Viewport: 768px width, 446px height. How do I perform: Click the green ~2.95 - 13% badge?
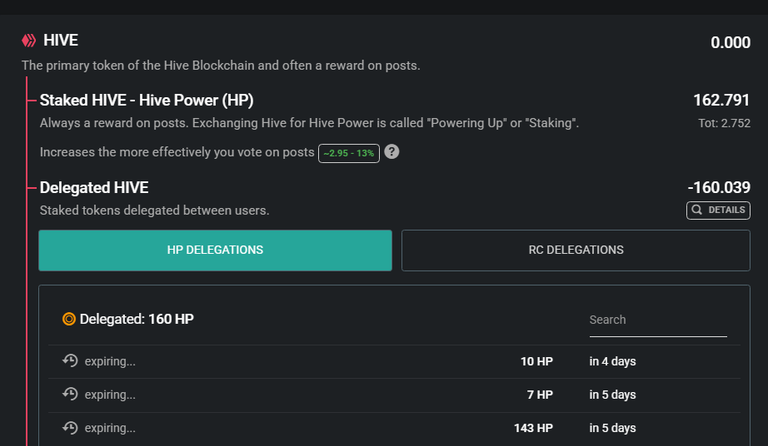(349, 153)
